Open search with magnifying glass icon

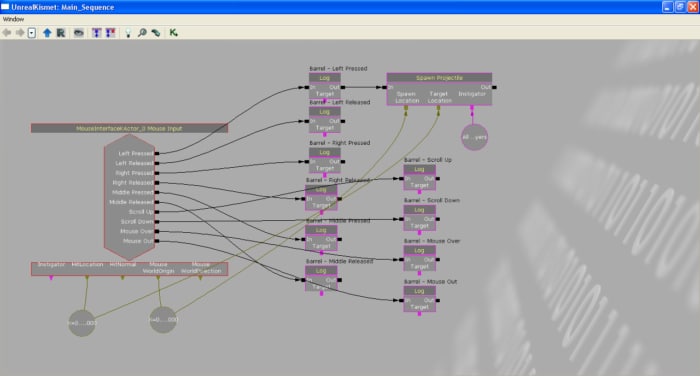pos(142,33)
